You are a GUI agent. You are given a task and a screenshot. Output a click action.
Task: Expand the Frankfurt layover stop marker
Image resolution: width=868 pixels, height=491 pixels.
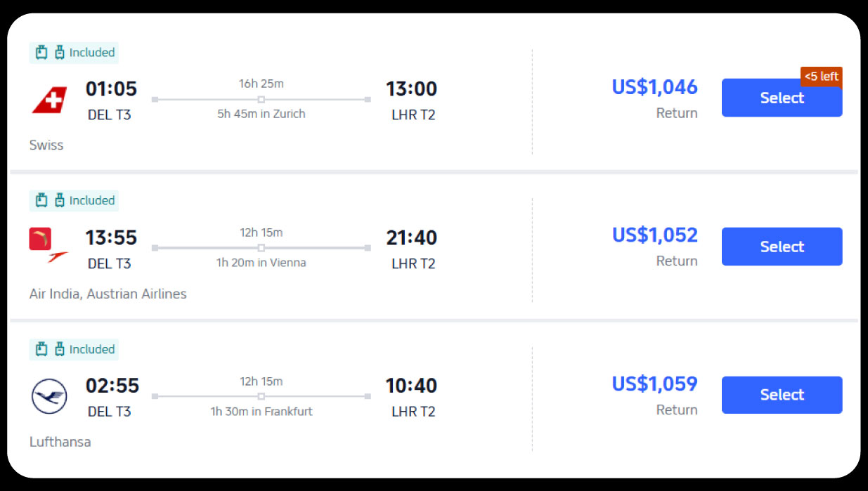[261, 396]
